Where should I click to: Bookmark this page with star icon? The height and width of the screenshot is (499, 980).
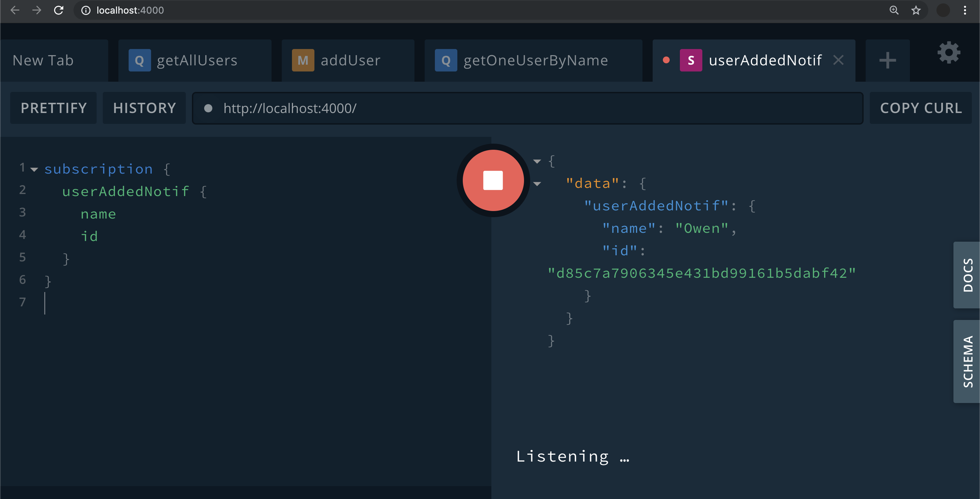pos(916,10)
